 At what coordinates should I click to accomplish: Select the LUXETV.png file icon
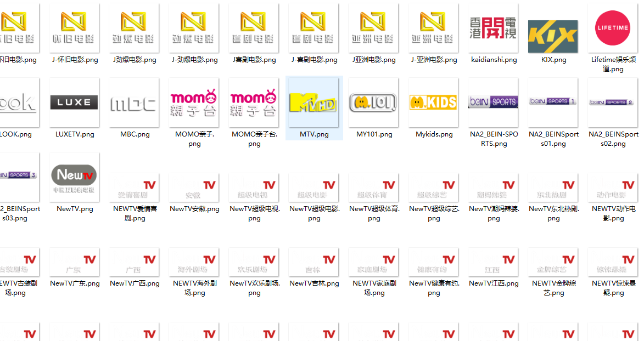click(74, 103)
